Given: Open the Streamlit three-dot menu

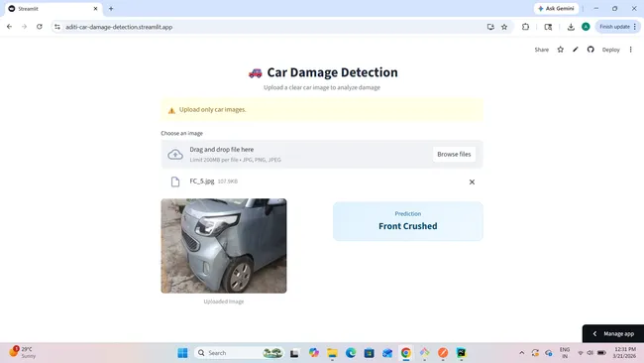Looking at the screenshot, I should [630, 50].
